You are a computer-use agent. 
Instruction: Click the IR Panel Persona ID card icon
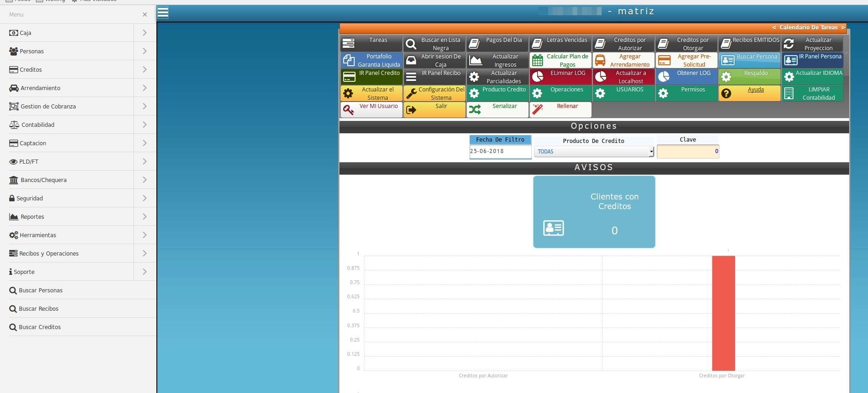[791, 60]
